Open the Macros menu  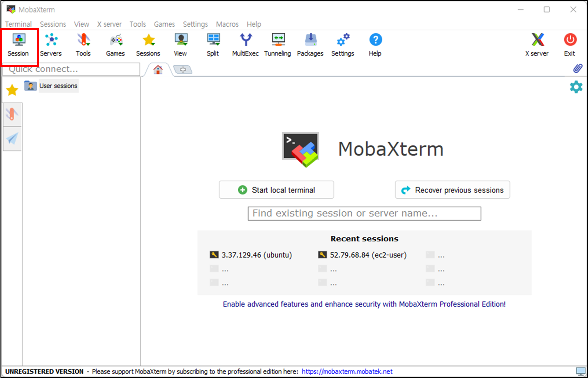(227, 24)
